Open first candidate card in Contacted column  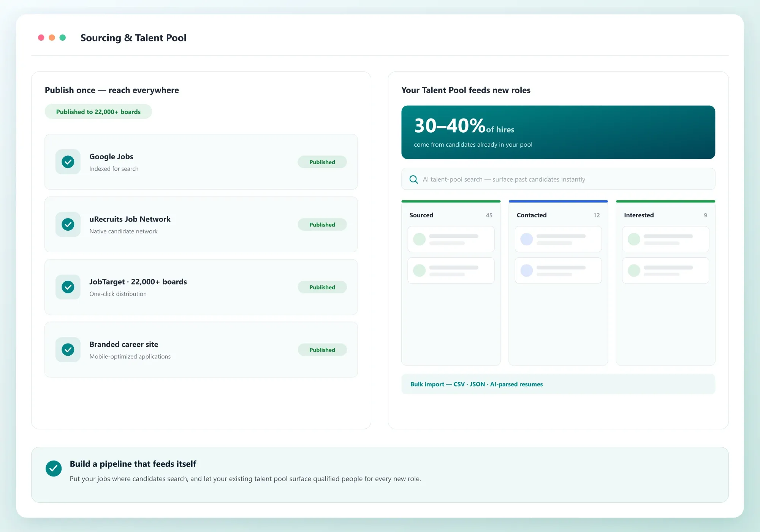tap(558, 239)
